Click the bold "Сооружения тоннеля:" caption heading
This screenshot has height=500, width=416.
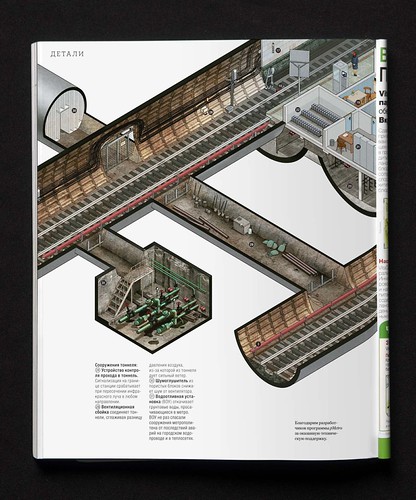[x=116, y=365]
